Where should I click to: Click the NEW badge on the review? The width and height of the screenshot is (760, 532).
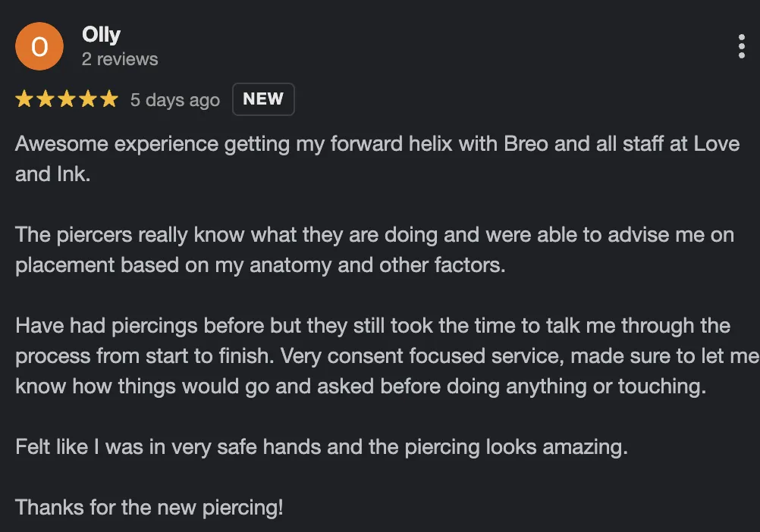(x=263, y=99)
